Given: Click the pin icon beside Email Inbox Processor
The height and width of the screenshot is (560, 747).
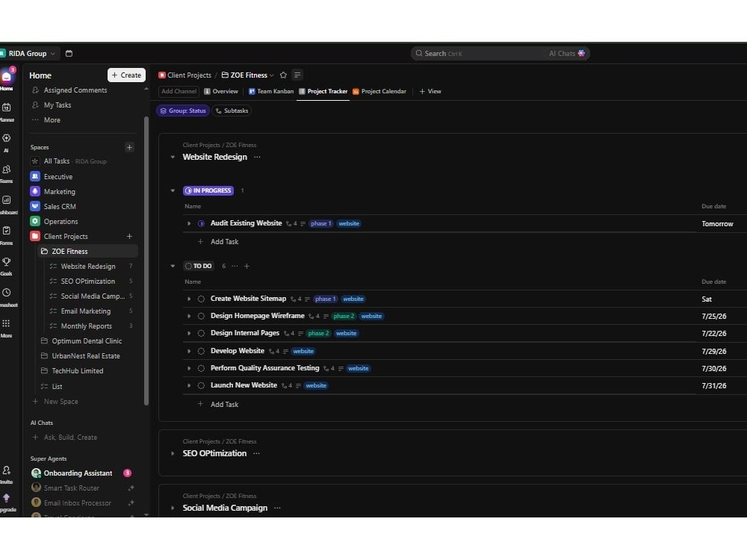Looking at the screenshot, I should click(131, 503).
